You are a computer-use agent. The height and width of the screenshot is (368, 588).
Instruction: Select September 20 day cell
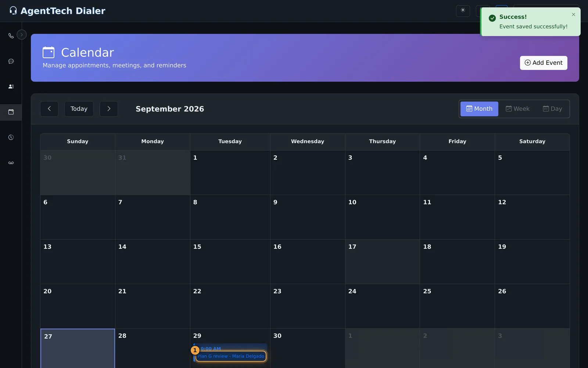pyautogui.click(x=78, y=306)
